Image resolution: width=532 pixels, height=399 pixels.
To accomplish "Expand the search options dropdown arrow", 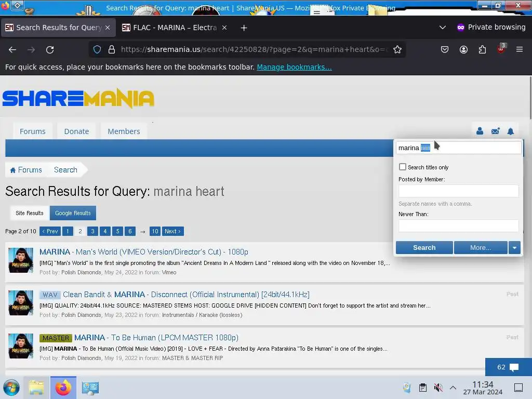I will click(x=514, y=248).
